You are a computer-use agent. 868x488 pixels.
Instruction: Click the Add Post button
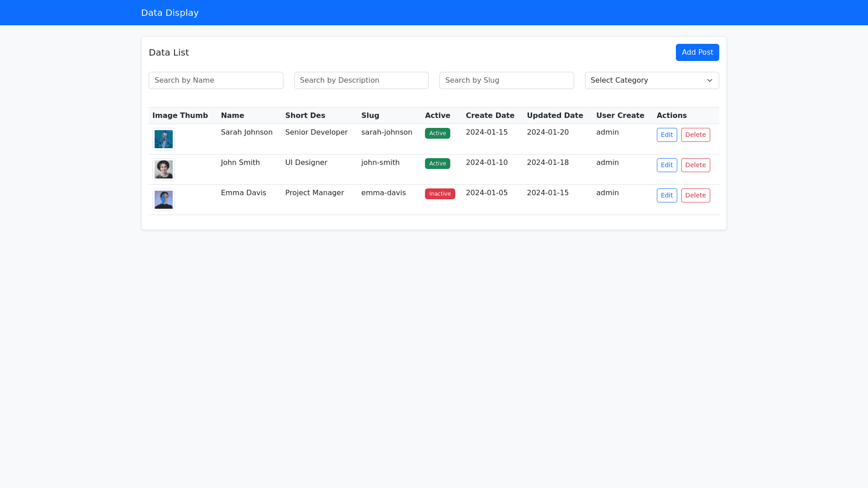point(697,52)
